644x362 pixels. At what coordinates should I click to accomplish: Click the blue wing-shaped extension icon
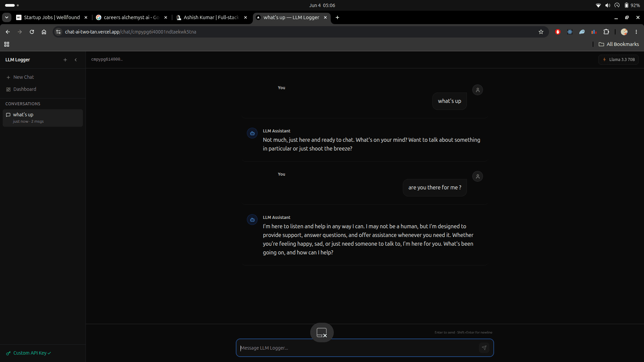tap(582, 32)
